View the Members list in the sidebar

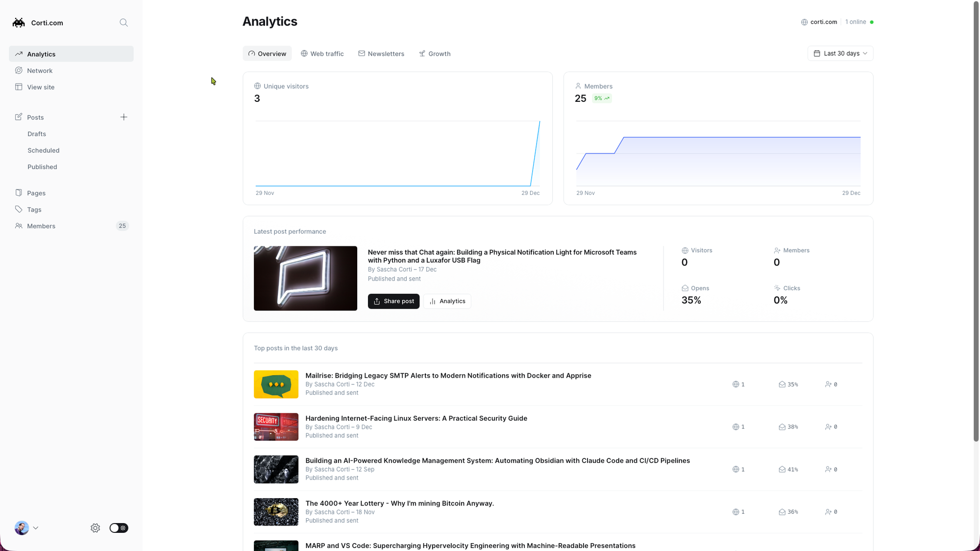pos(41,226)
